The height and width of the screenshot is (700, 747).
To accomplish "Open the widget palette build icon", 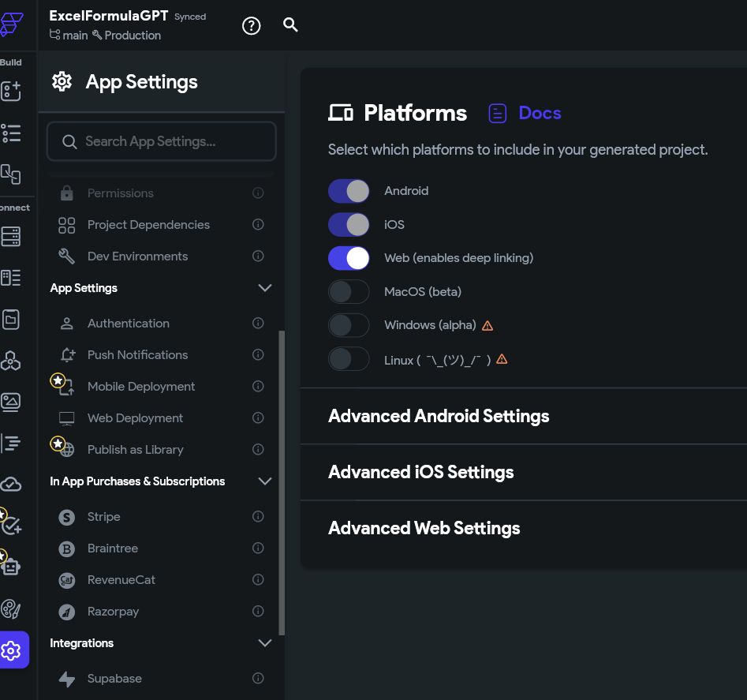I will pyautogui.click(x=11, y=91).
